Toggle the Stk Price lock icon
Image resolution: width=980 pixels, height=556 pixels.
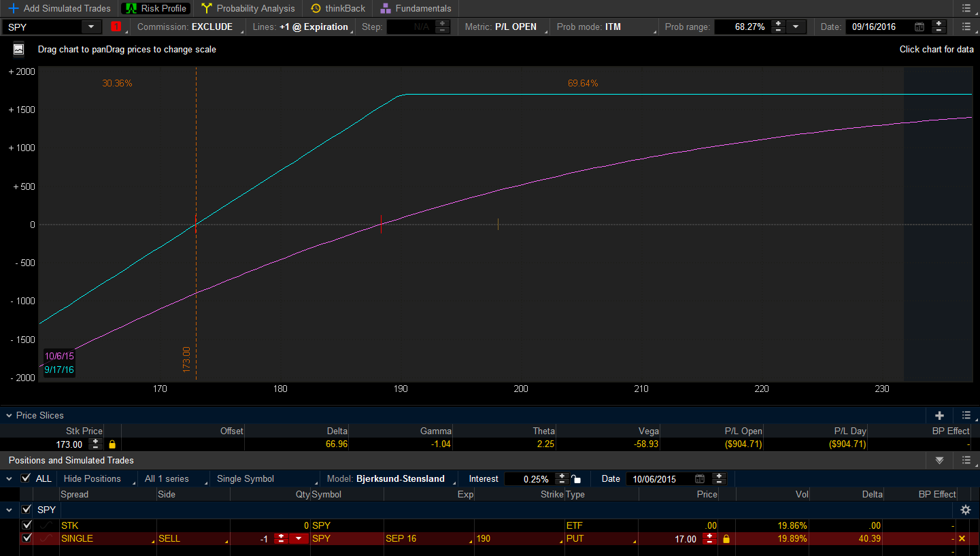click(112, 444)
